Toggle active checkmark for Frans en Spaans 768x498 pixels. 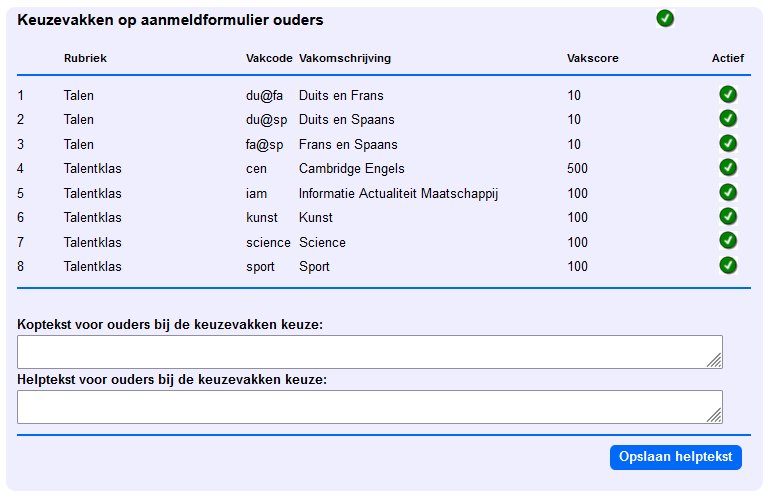point(728,143)
